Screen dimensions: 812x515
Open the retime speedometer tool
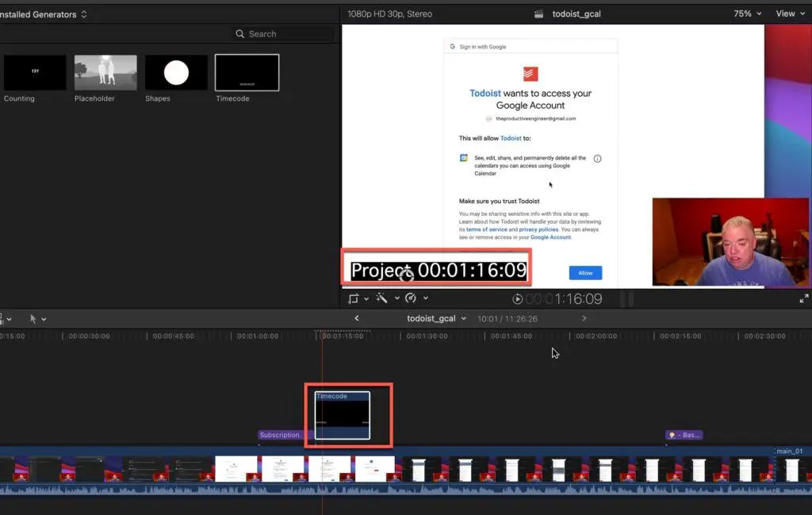tap(411, 298)
